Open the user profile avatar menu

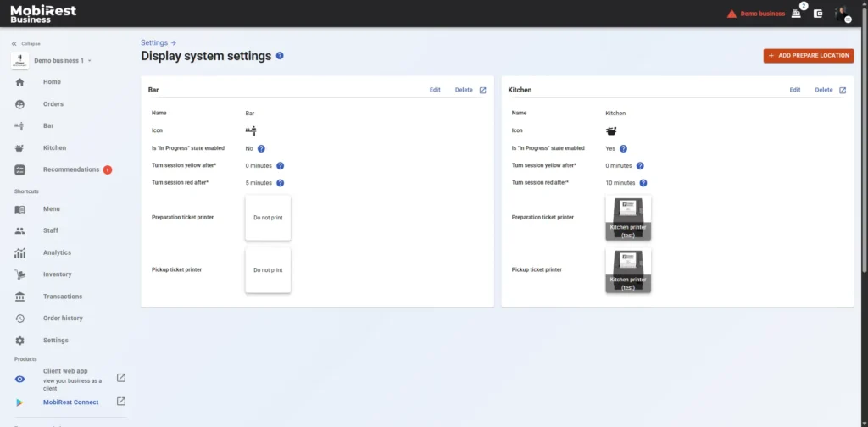(x=841, y=14)
